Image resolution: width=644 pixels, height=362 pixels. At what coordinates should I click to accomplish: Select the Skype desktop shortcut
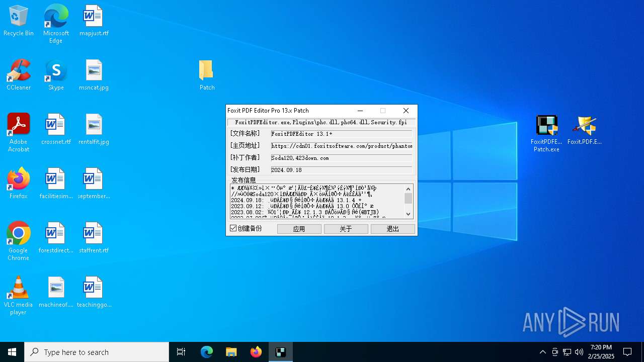pos(56,75)
